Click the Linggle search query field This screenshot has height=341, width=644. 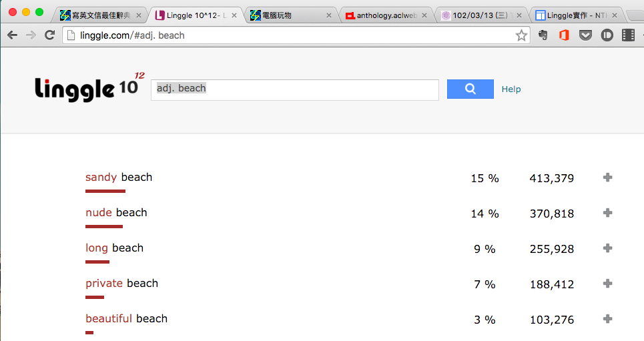pos(294,89)
